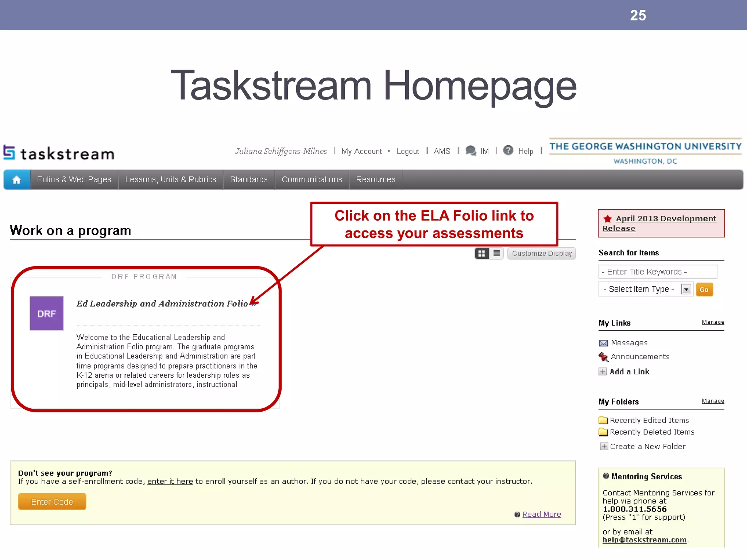Open the Announcements link
This screenshot has height=560, width=747.
(x=640, y=357)
